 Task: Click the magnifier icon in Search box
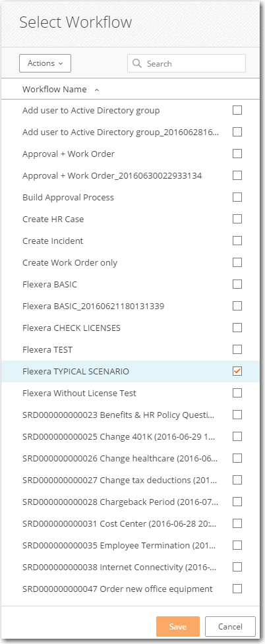pyautogui.click(x=137, y=64)
